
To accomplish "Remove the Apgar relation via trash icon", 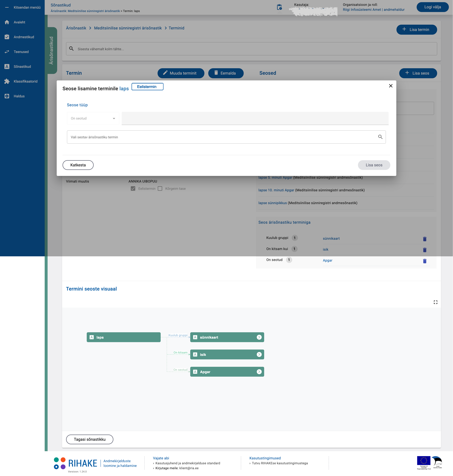I will click(x=425, y=261).
